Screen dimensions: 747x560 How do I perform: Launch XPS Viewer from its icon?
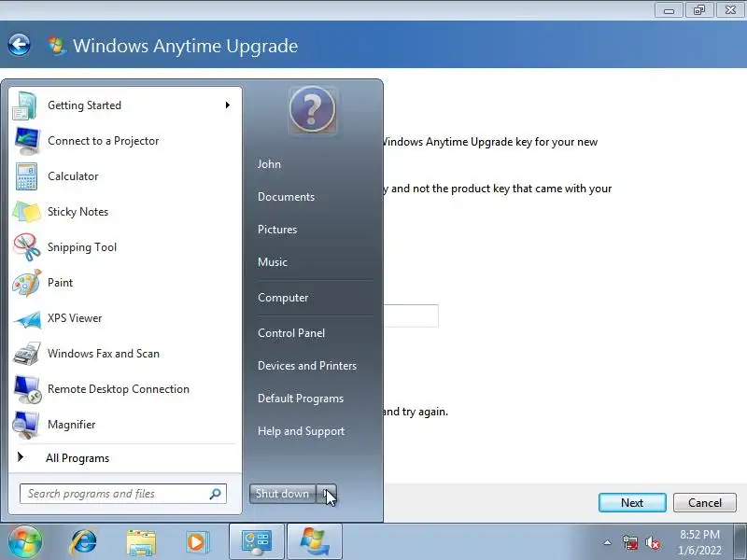click(27, 319)
